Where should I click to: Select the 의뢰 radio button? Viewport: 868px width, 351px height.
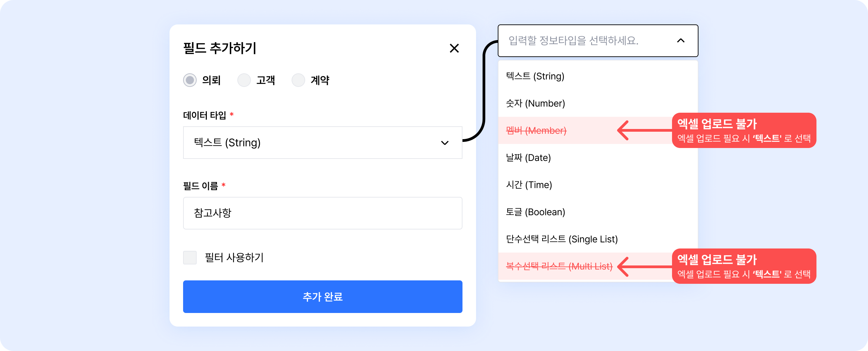pyautogui.click(x=190, y=80)
